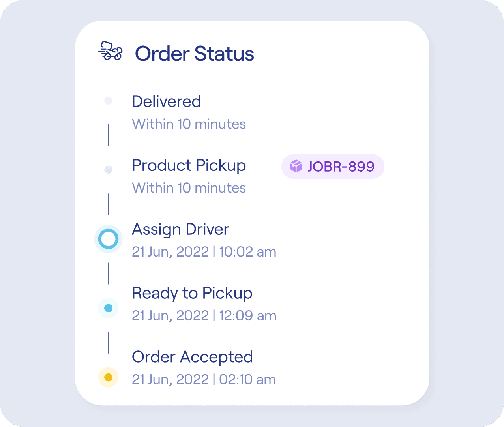Select the Assign Driver status label
504x427 pixels.
[x=180, y=229]
